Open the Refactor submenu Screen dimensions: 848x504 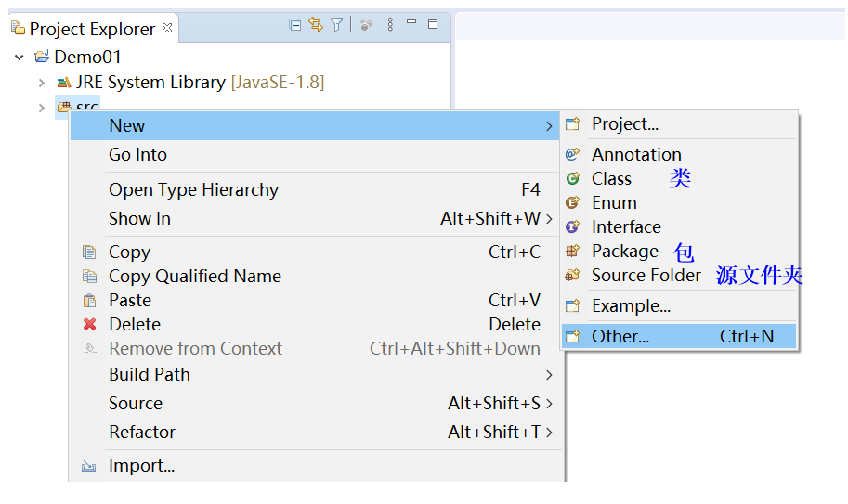(317, 432)
